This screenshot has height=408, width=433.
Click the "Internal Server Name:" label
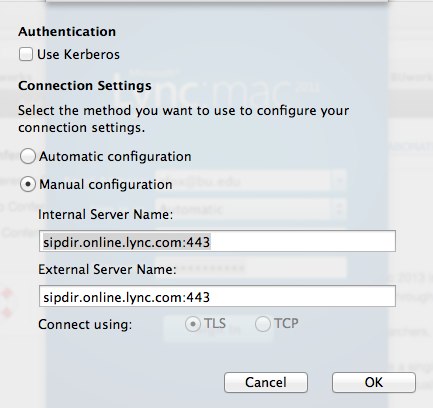pyautogui.click(x=106, y=214)
